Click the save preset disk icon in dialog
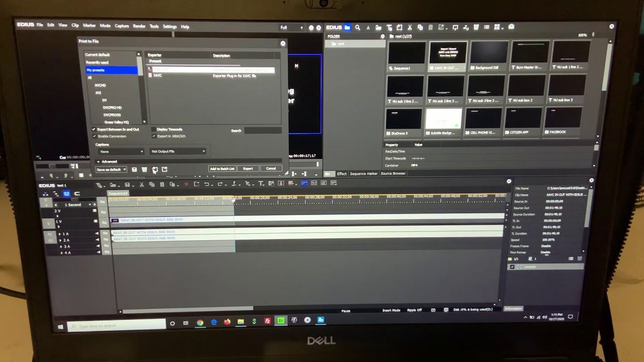The width and height of the screenshot is (644, 362). (x=134, y=169)
